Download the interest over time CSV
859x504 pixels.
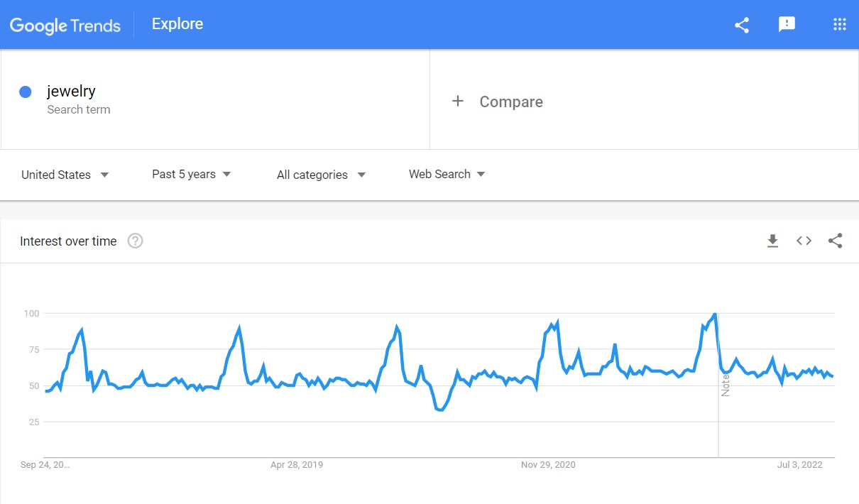pyautogui.click(x=772, y=241)
